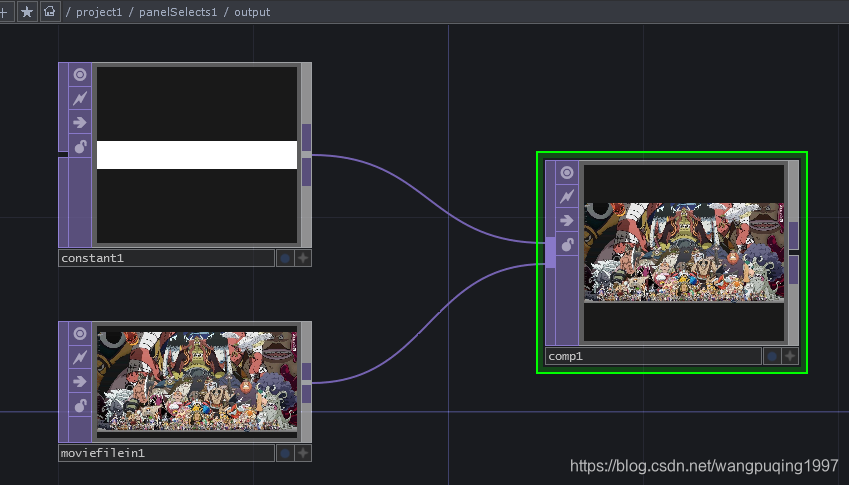Toggle the display flag dot on moviefilein1

[285, 453]
